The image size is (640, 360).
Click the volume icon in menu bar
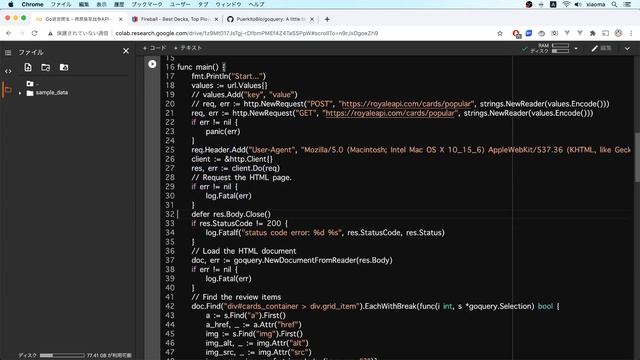pos(578,4)
